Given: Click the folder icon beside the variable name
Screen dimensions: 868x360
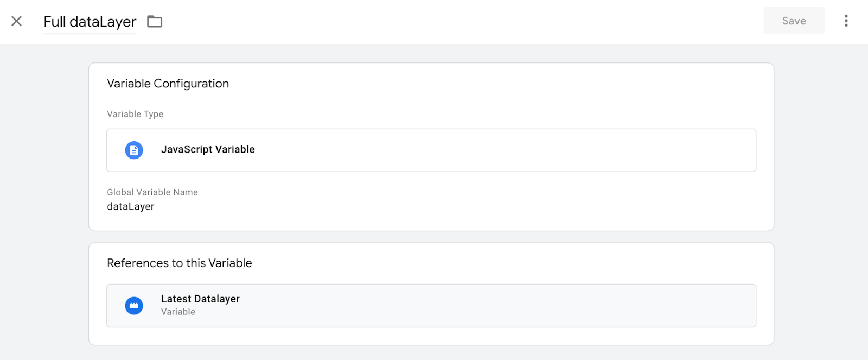Looking at the screenshot, I should tap(155, 22).
